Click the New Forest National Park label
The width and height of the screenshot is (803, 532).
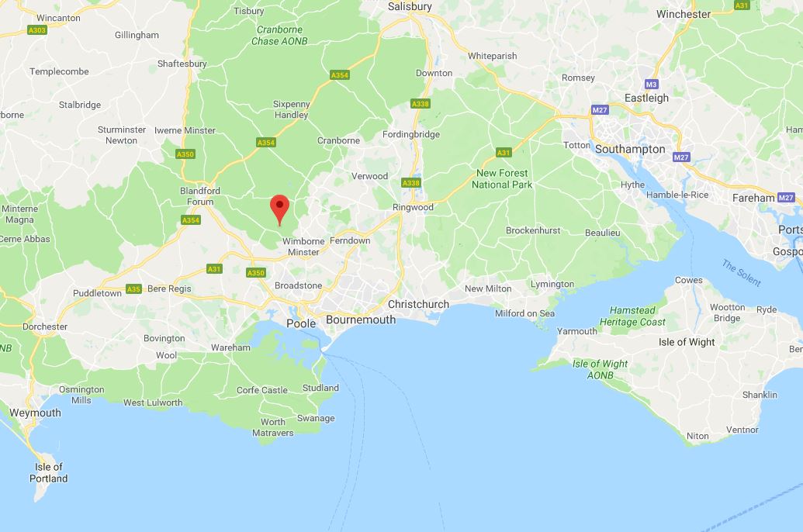click(x=502, y=178)
